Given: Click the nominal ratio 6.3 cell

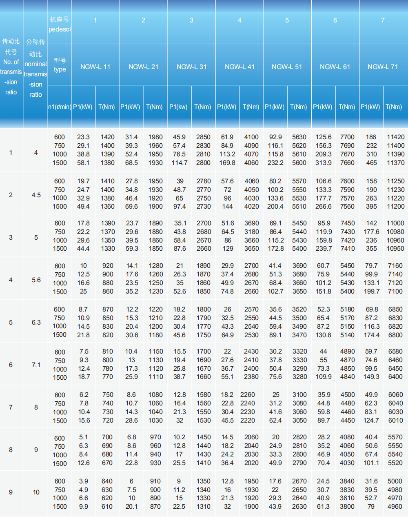Looking at the screenshot, I should pyautogui.click(x=36, y=322).
